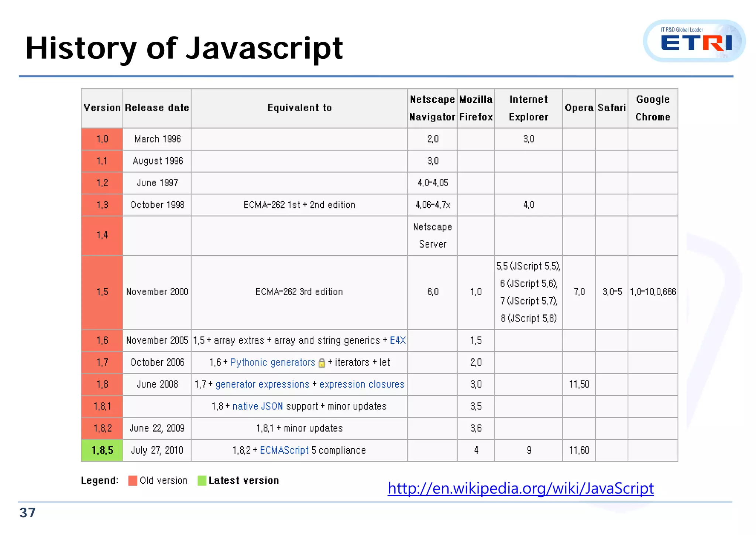Click the Firefox 3.5 cell
This screenshot has width=756, height=535.
pyautogui.click(x=476, y=406)
